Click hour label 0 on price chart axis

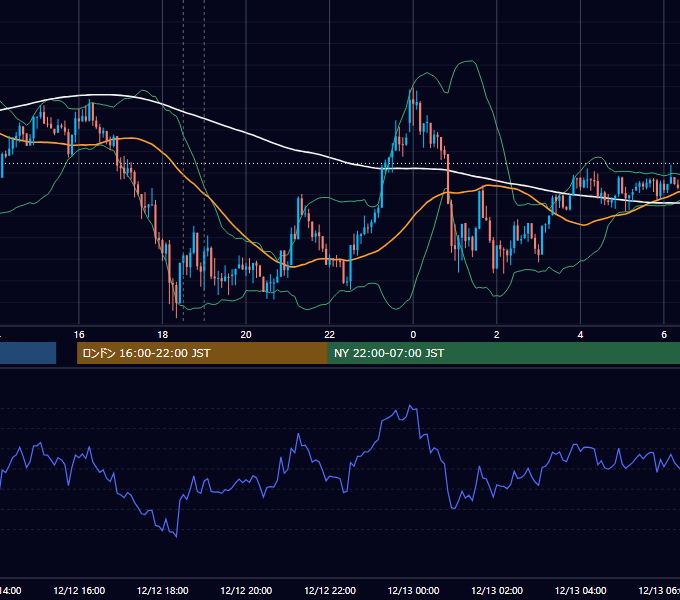pos(413,335)
